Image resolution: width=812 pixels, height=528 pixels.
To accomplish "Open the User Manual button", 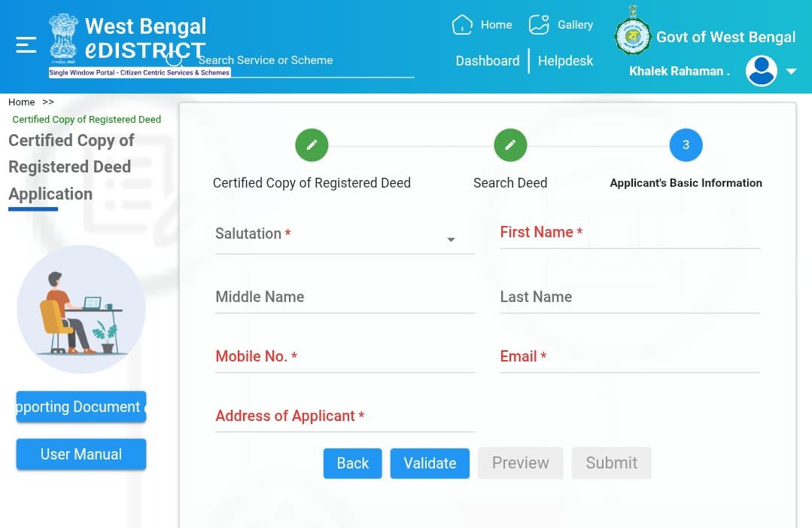I will [x=81, y=454].
